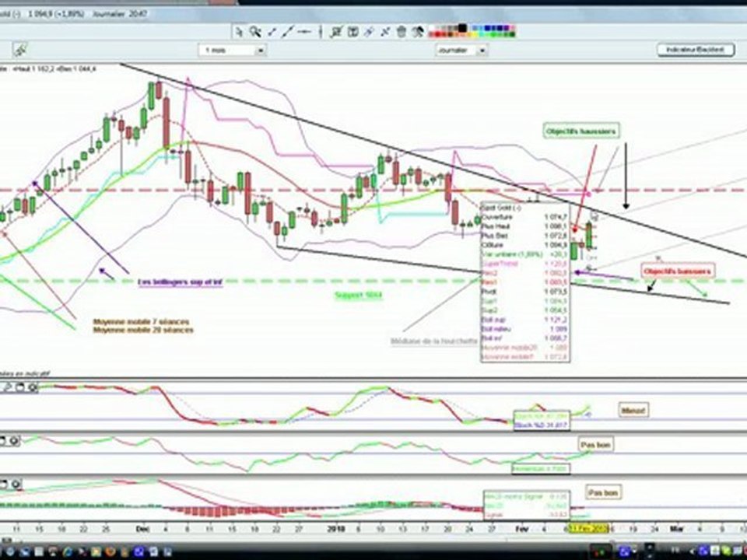Pick the short segment drawing tool

272,32
